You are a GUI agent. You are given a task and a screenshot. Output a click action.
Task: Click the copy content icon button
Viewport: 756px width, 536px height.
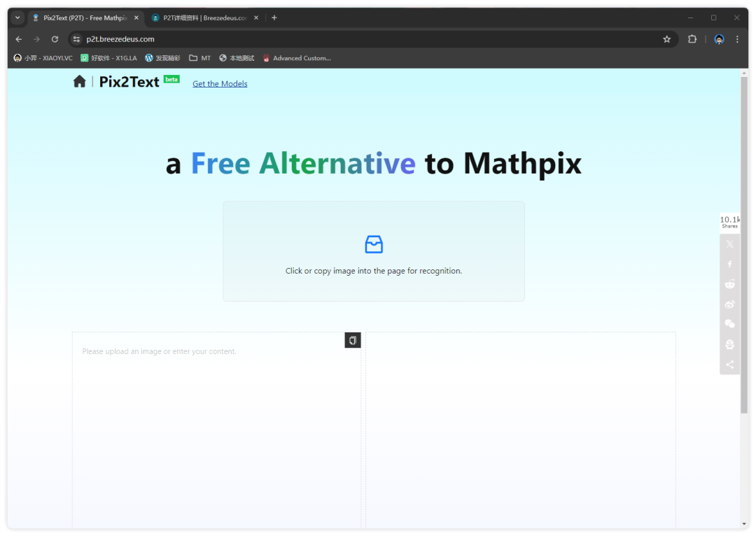tap(352, 340)
